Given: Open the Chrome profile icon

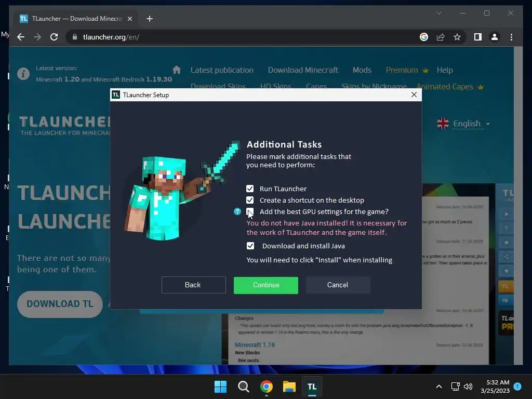Looking at the screenshot, I should 495,37.
